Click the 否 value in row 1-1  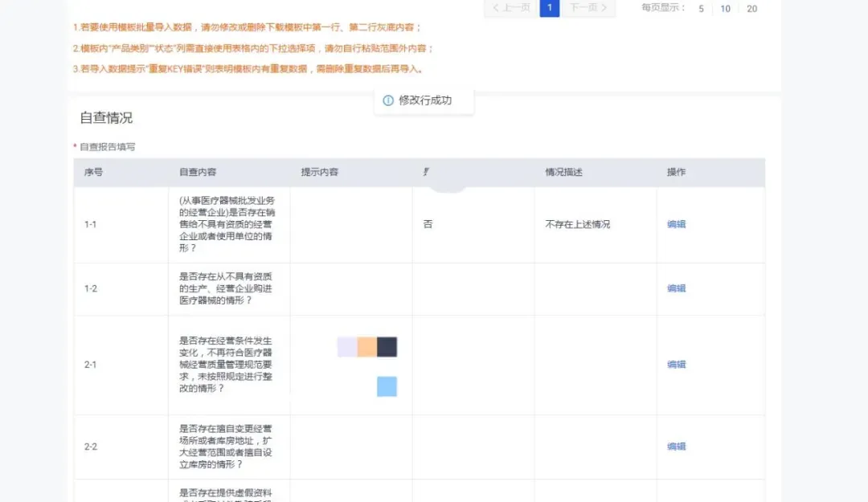point(428,224)
